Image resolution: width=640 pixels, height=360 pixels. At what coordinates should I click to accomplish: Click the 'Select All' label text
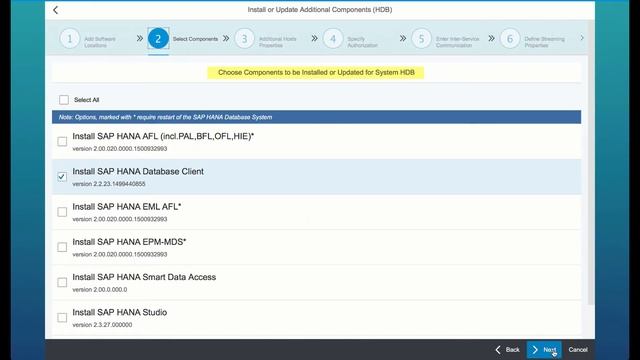click(87, 100)
